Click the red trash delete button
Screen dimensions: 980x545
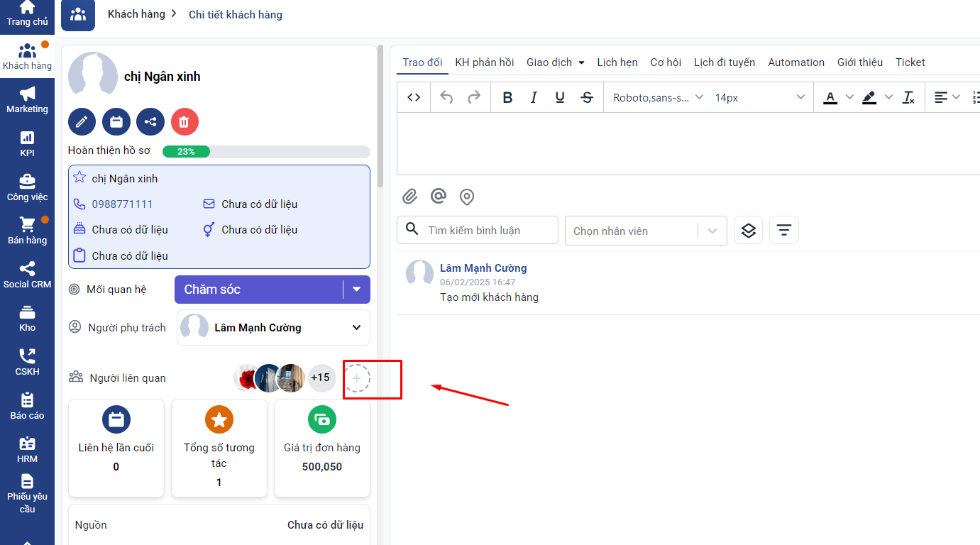click(185, 122)
